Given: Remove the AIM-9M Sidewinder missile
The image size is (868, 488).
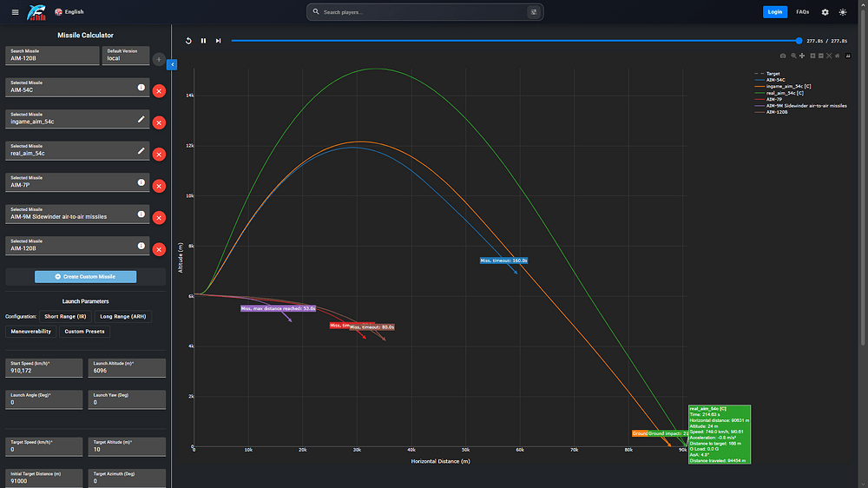Looking at the screenshot, I should coord(159,218).
